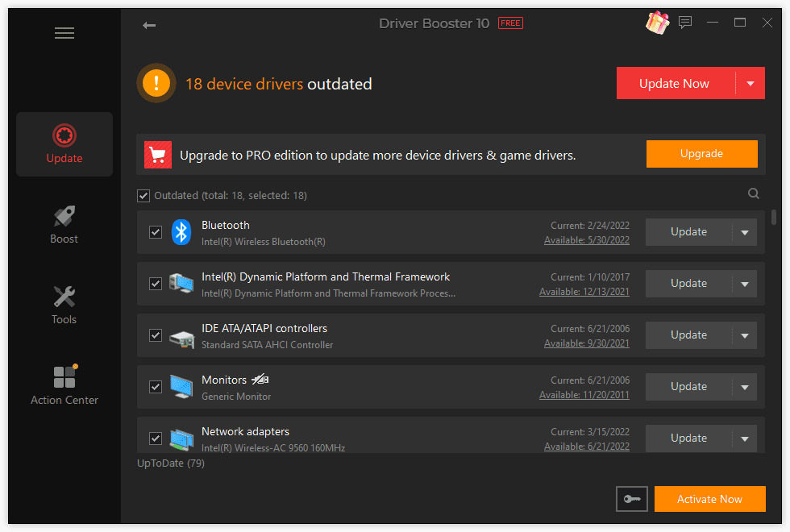Viewport: 790px width, 532px height.
Task: Open the gift box promotion
Action: (x=658, y=23)
